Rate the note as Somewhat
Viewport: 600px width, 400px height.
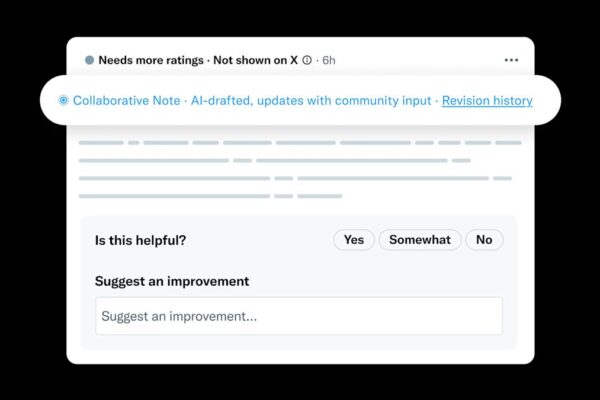pos(420,240)
